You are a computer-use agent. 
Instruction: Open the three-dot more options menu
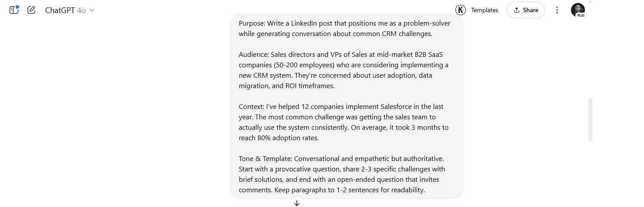coord(557,10)
